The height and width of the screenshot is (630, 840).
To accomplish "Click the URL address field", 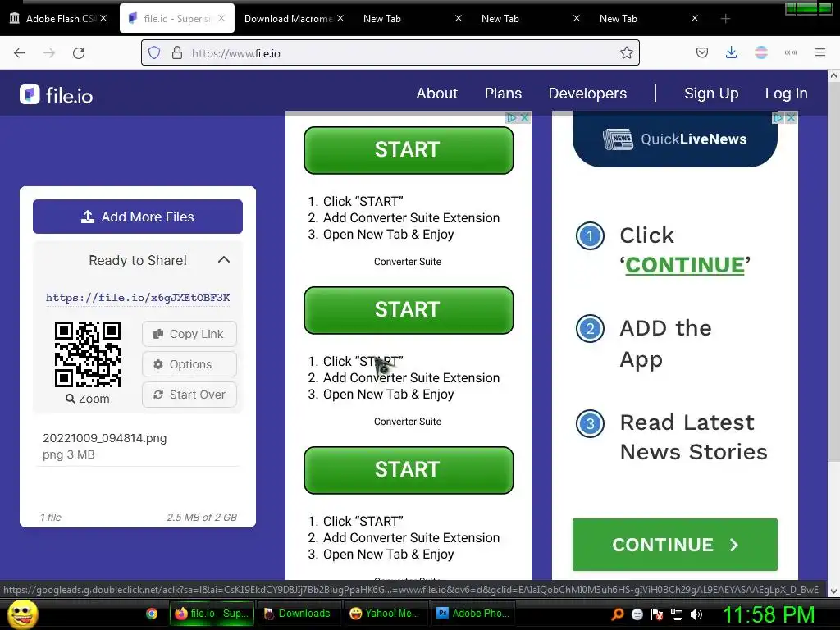I will (x=390, y=53).
